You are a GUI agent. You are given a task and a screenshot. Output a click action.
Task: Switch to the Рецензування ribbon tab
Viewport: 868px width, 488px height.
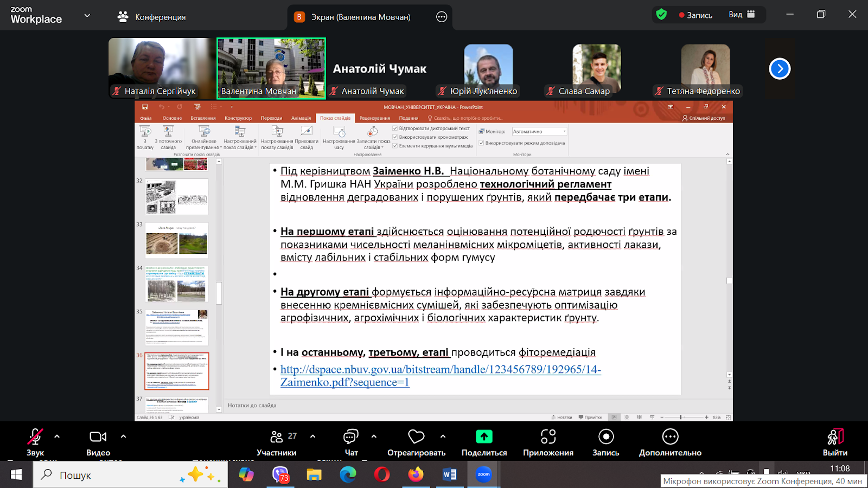374,118
